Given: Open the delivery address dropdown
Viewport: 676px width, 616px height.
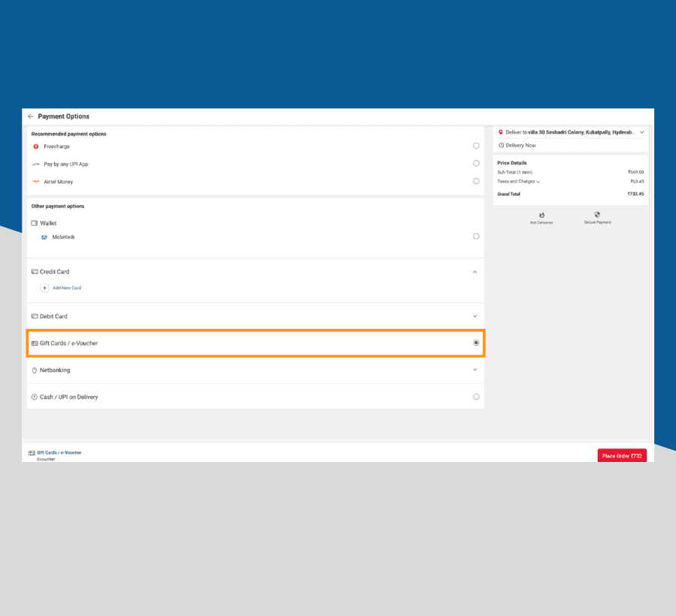Looking at the screenshot, I should pos(642,132).
